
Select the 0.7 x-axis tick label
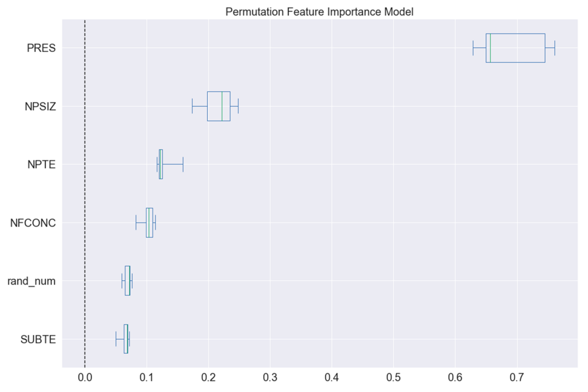tap(517, 378)
